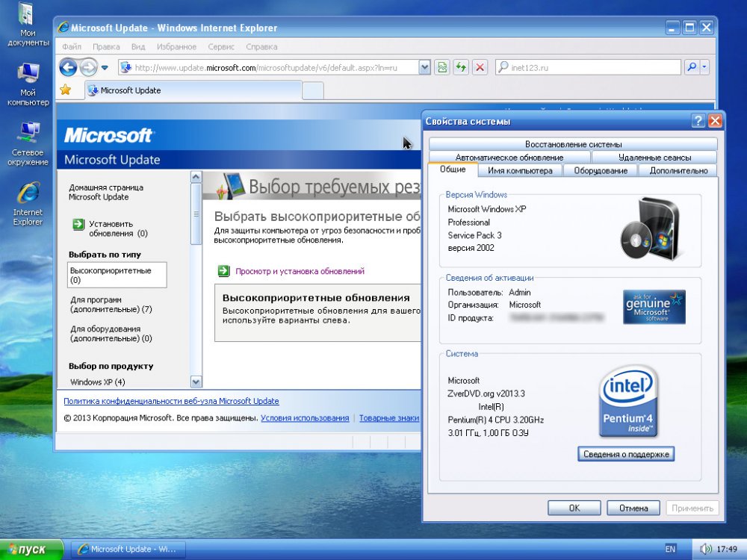Open a new blank tab

[313, 91]
